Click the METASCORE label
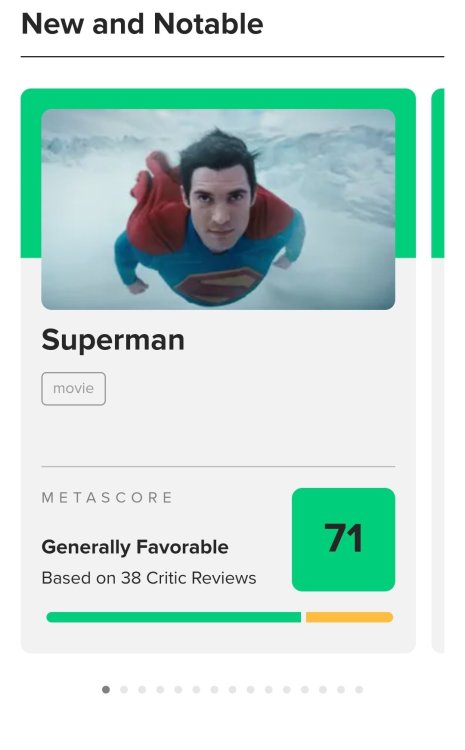Image resolution: width=465 pixels, height=750 pixels. (107, 497)
